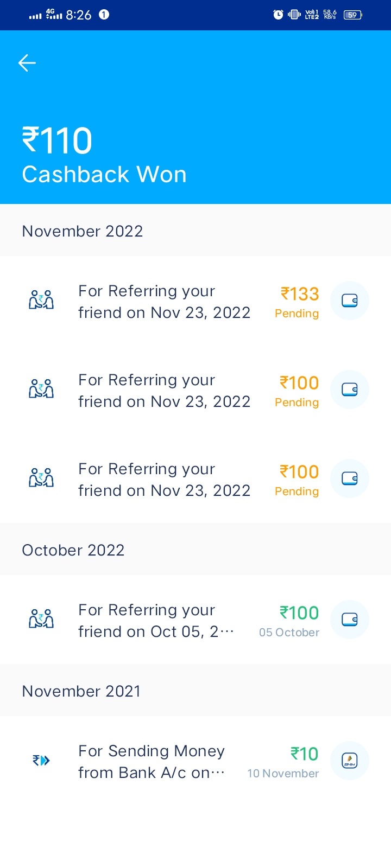Tap the November 2022 section header

83,231
